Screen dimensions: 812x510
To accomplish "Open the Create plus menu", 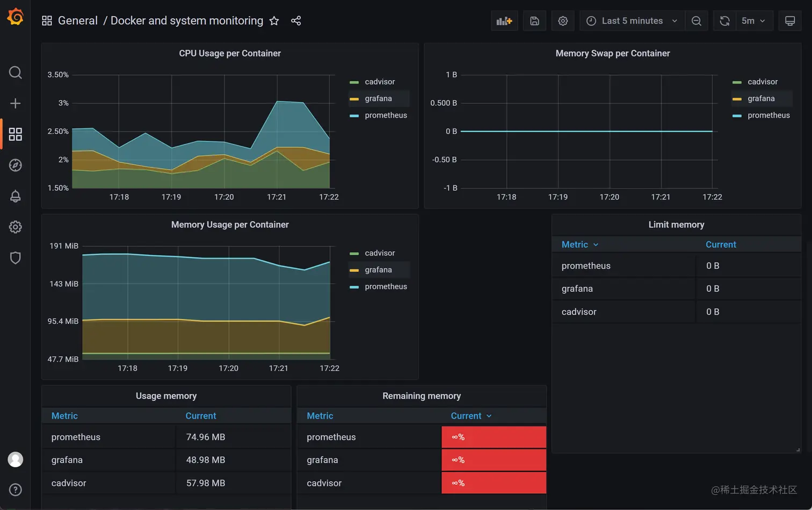I will [x=16, y=103].
